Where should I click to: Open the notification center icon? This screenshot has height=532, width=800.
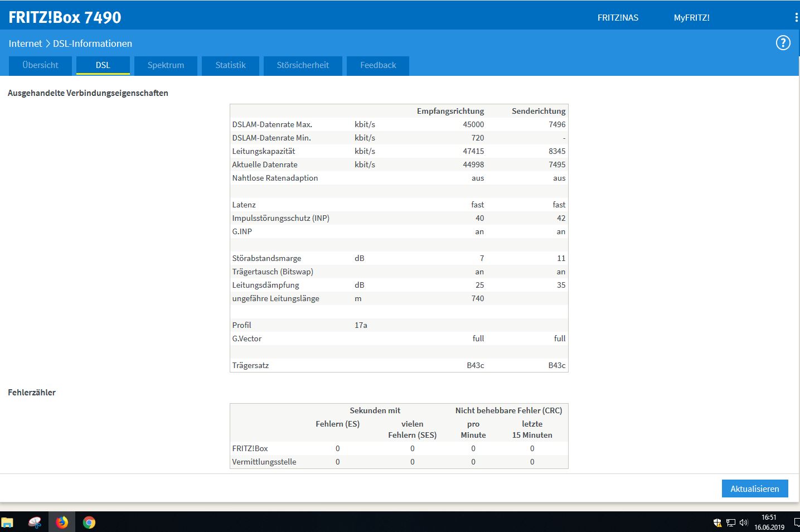click(797, 523)
